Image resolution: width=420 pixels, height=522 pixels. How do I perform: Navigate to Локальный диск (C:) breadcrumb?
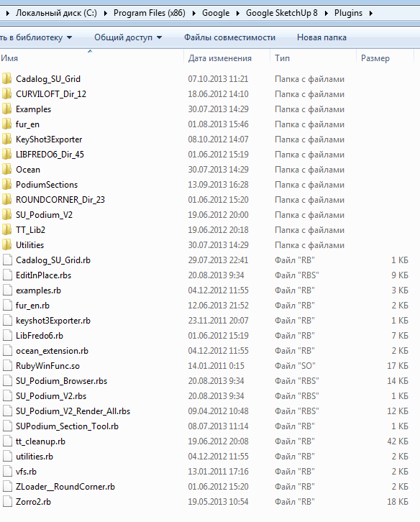point(56,13)
